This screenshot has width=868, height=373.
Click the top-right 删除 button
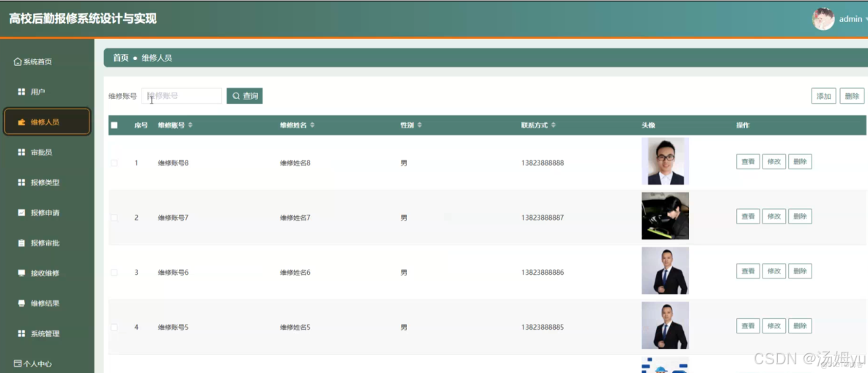(x=852, y=96)
